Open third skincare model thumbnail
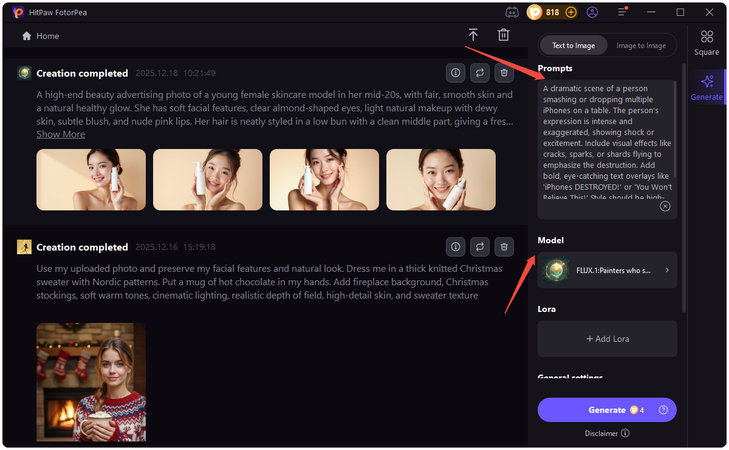 tap(325, 180)
